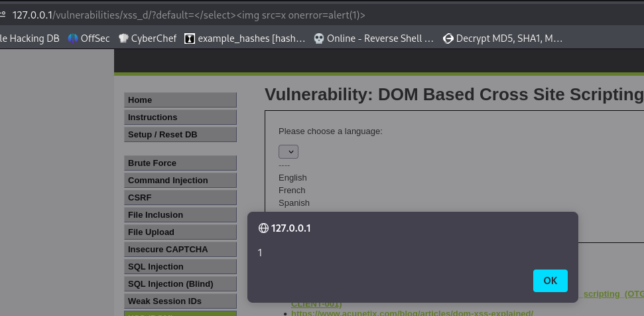Screen dimensions: 644x316
Task: Click the example_hashes bookmark favicon
Action: 190,39
